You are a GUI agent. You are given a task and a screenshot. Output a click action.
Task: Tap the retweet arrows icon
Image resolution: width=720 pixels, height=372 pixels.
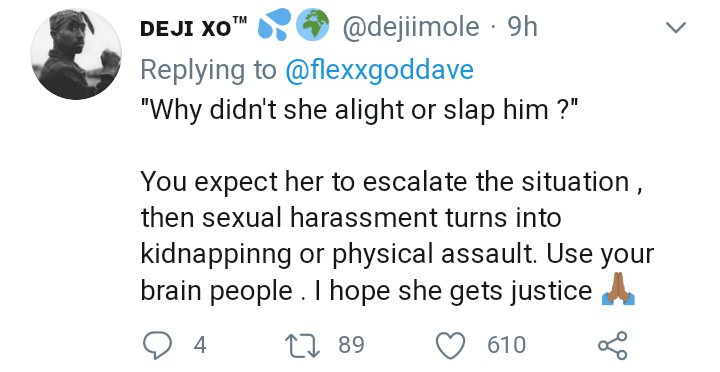click(x=302, y=345)
